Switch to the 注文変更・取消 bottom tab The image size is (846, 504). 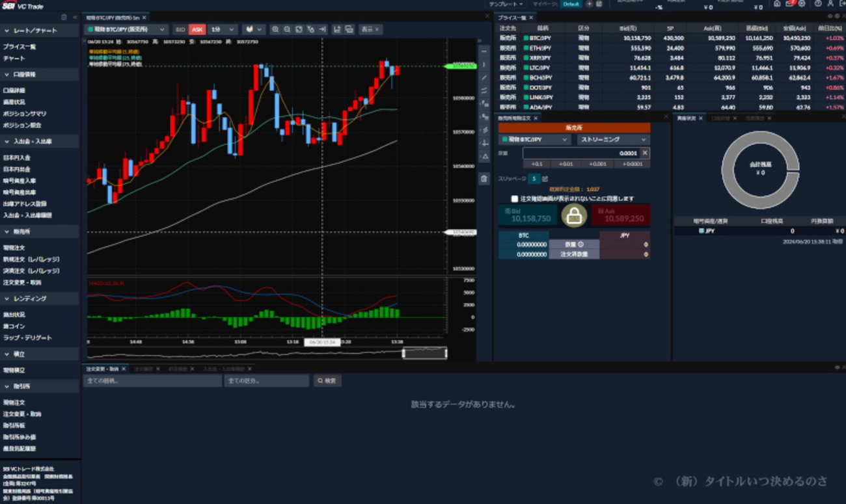coord(102,369)
